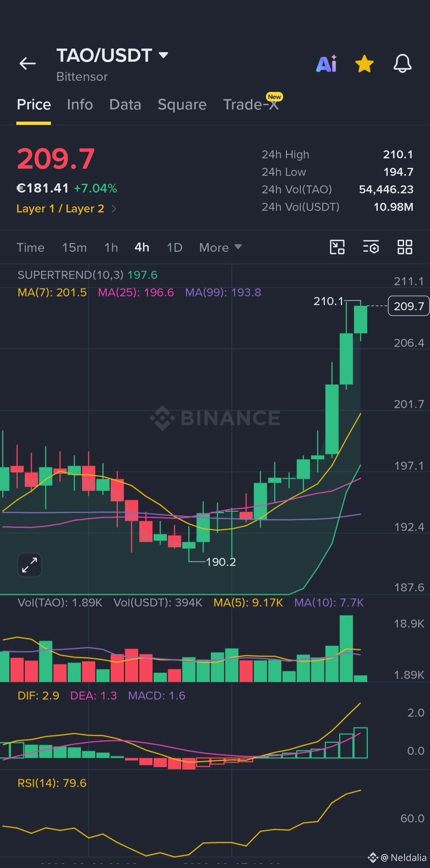Click the MA(25): 196.6 label
The width and height of the screenshot is (430, 868).
click(x=136, y=292)
